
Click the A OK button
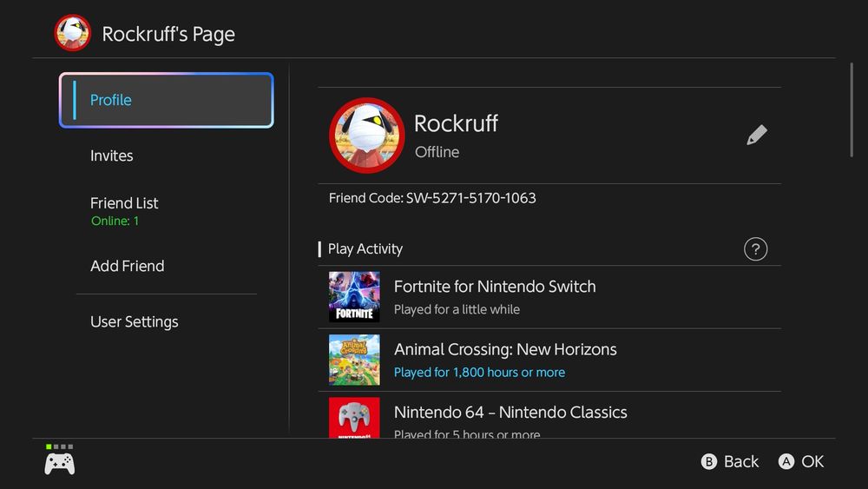click(x=801, y=461)
